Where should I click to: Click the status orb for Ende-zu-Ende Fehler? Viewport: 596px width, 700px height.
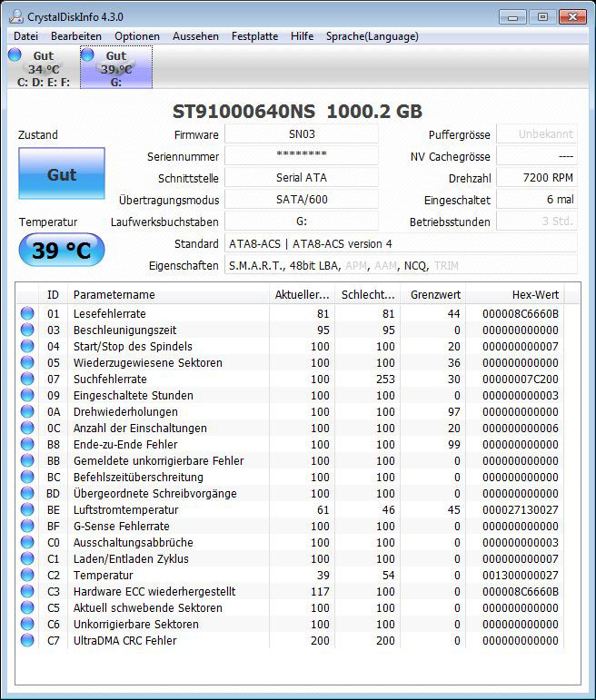click(27, 444)
